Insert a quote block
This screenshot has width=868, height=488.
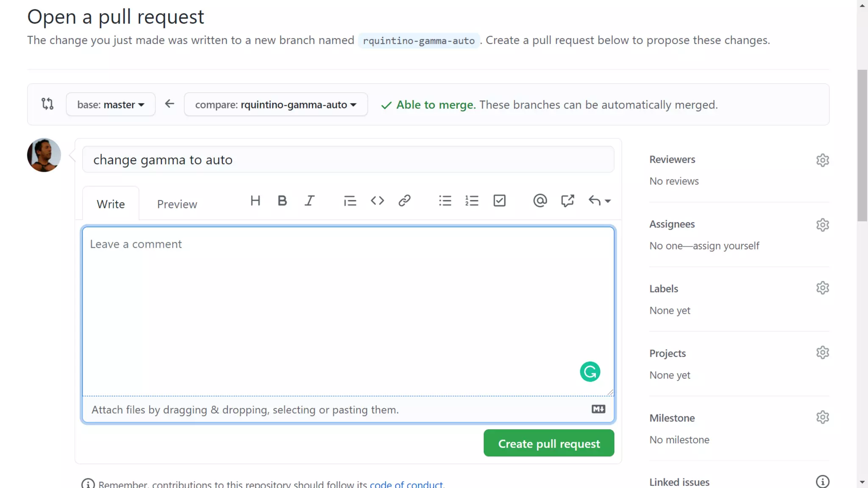[x=350, y=201]
